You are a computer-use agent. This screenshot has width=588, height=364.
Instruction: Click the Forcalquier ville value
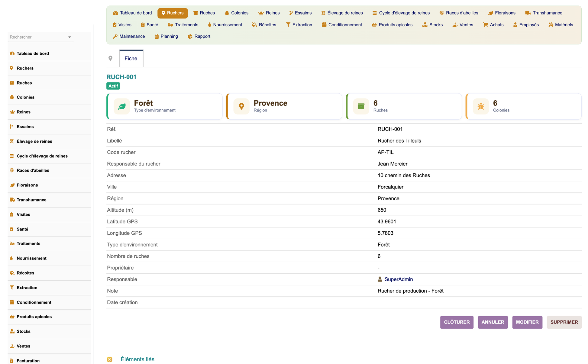(x=390, y=187)
